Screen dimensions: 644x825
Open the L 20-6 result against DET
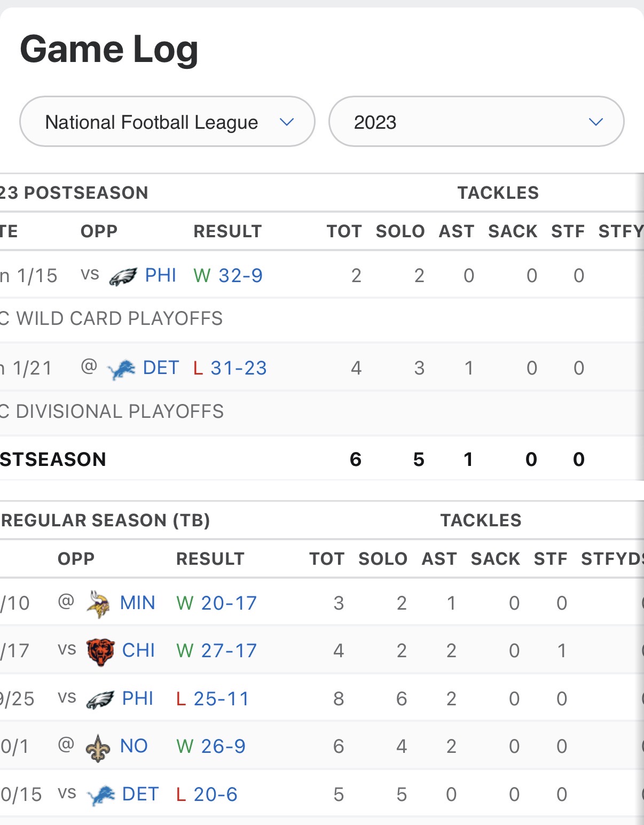click(207, 795)
